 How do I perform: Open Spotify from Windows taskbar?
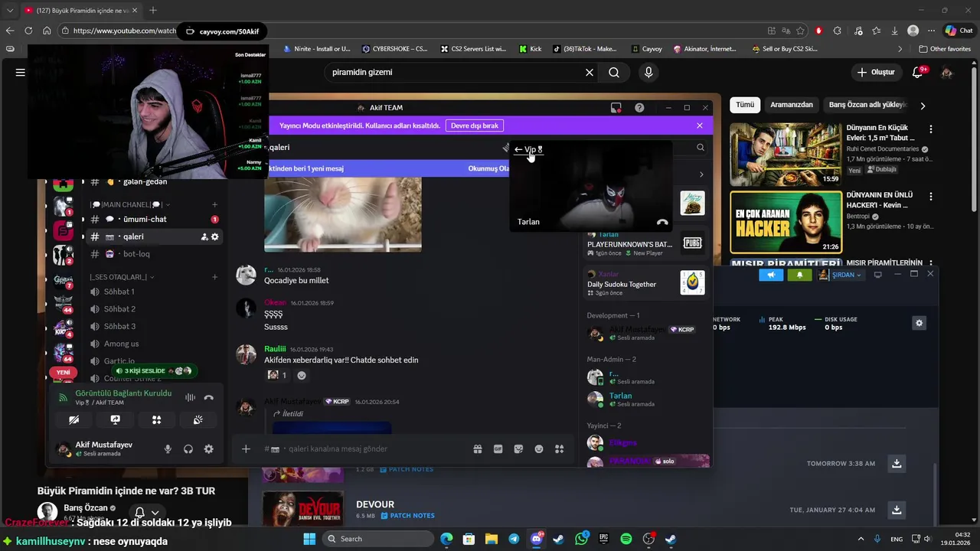pos(626,539)
